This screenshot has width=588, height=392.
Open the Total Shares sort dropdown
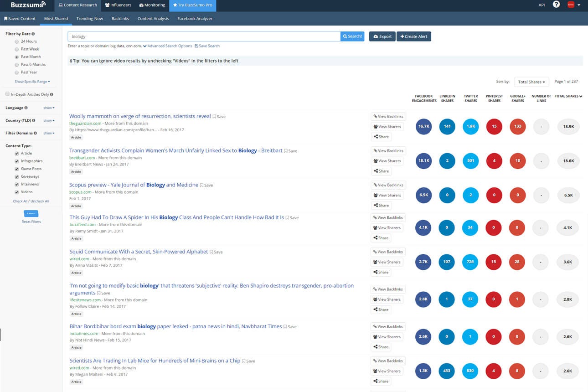pos(531,82)
